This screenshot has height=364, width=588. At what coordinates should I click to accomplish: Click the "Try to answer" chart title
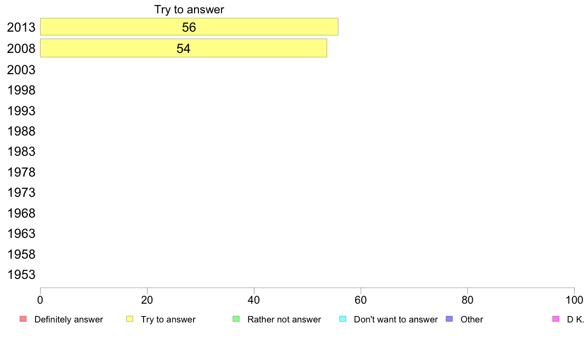pos(189,10)
